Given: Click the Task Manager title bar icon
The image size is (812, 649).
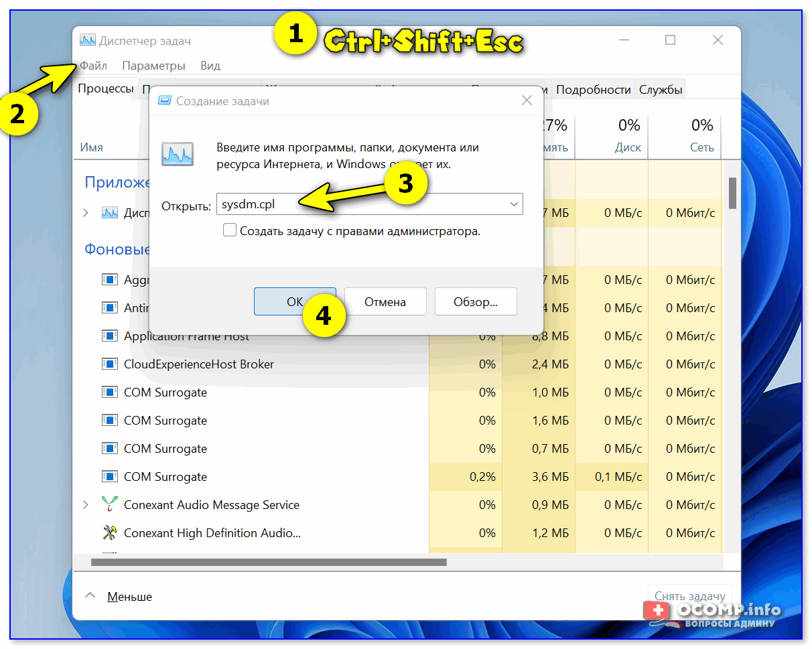Looking at the screenshot, I should pyautogui.click(x=87, y=40).
